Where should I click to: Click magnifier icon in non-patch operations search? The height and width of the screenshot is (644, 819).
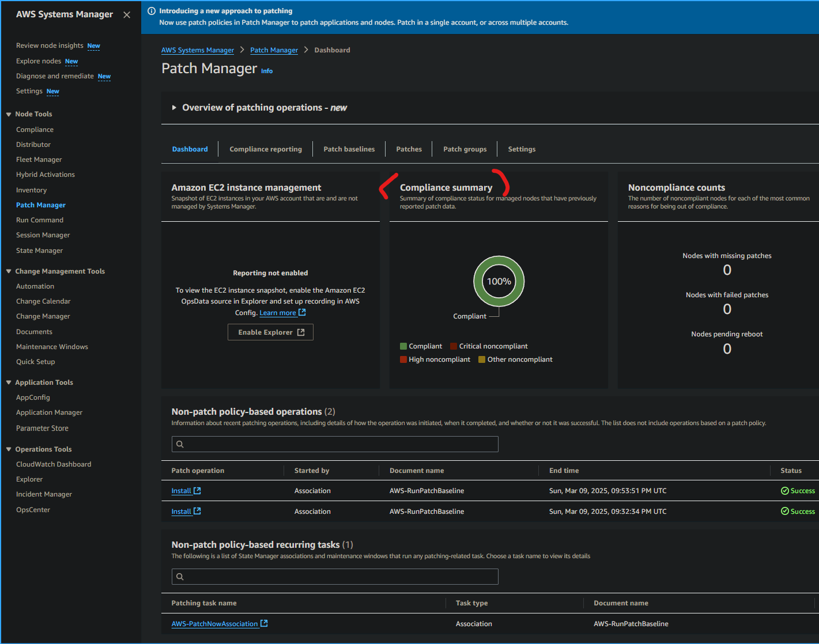coord(180,444)
